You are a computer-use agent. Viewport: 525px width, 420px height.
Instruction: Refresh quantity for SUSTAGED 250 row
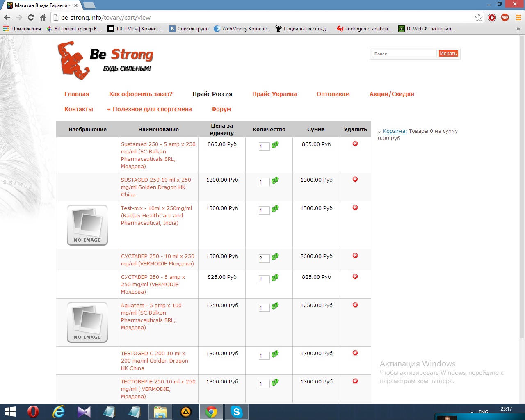pos(275,180)
